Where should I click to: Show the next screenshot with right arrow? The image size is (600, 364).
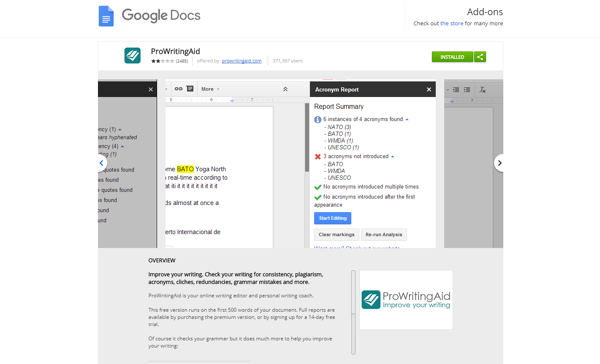(x=500, y=163)
